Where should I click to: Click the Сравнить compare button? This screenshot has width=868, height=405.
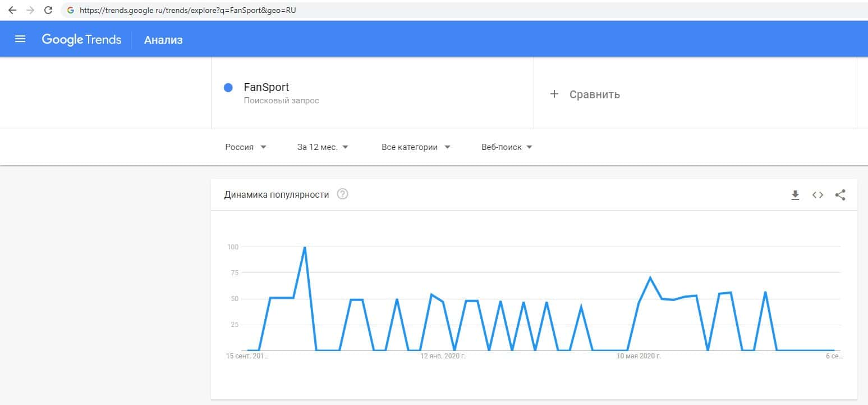point(594,94)
